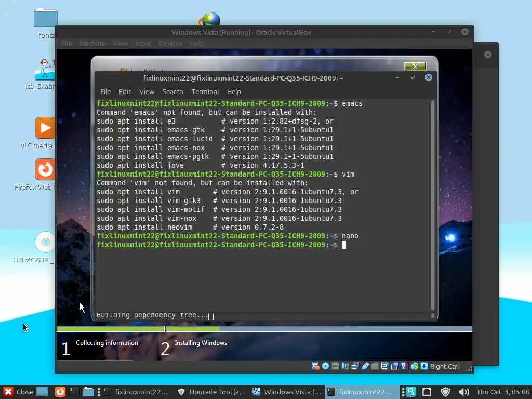Click the keyboard capture arrow icon beside Right Ctrl
Viewport: 532px width, 399px height.
click(x=424, y=366)
